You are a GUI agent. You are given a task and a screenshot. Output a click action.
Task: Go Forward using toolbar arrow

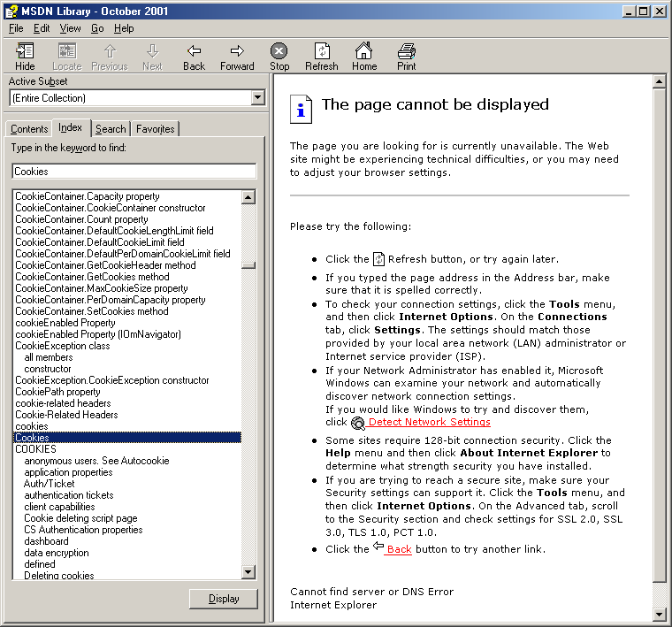point(237,51)
